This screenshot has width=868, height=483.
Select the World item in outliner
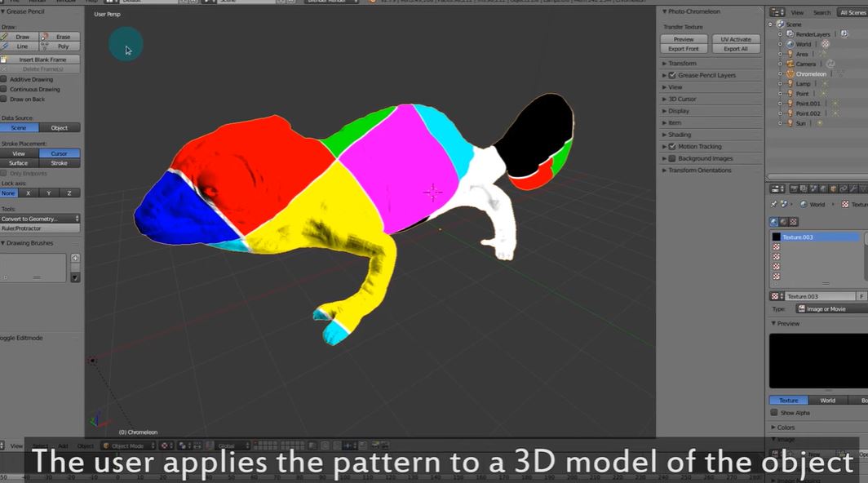[804, 44]
